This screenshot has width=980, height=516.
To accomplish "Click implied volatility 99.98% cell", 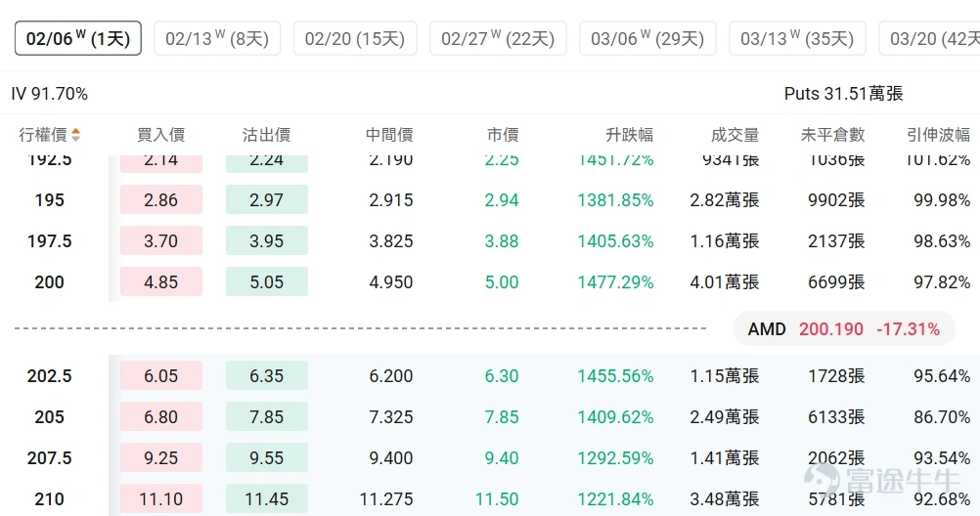I will [x=942, y=200].
